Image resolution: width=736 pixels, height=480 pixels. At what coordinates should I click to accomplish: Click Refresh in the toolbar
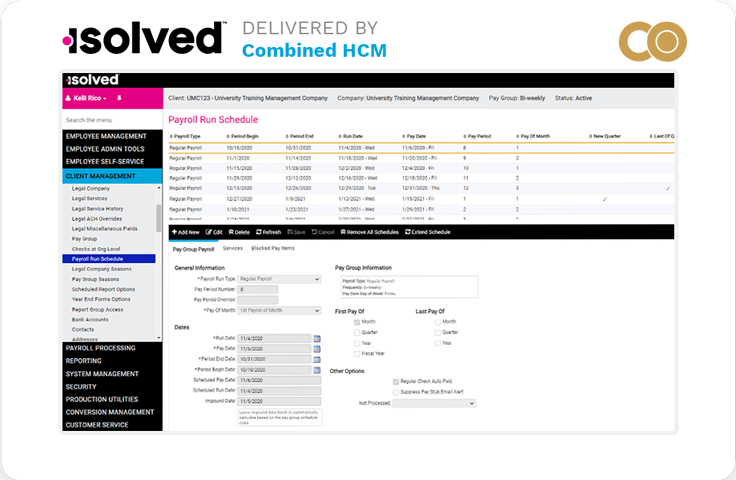coord(268,232)
